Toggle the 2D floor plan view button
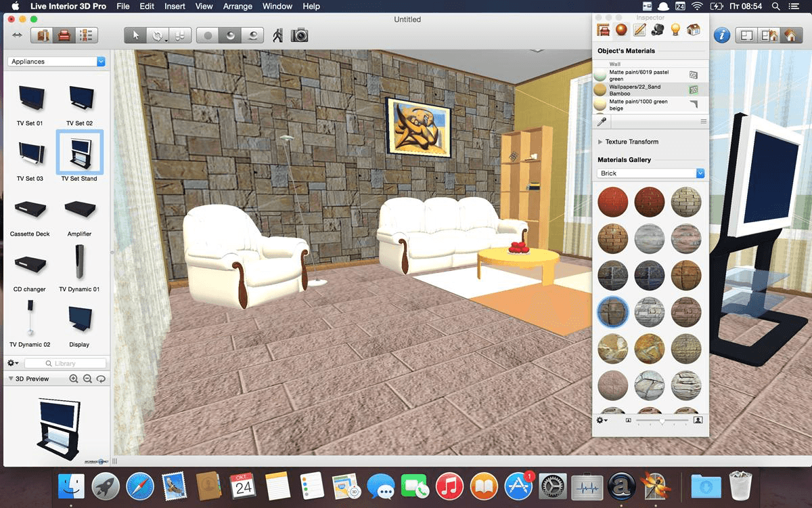This screenshot has width=812, height=508. coord(746,35)
